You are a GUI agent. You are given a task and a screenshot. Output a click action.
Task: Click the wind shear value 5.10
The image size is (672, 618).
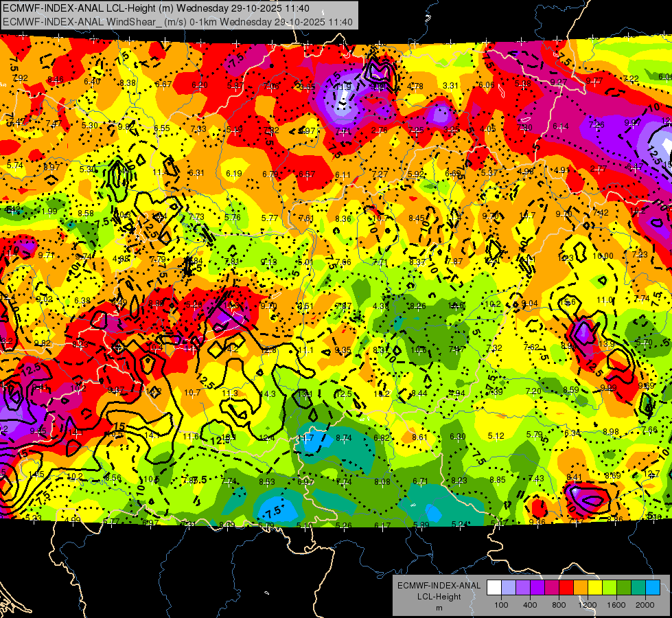tap(305, 525)
